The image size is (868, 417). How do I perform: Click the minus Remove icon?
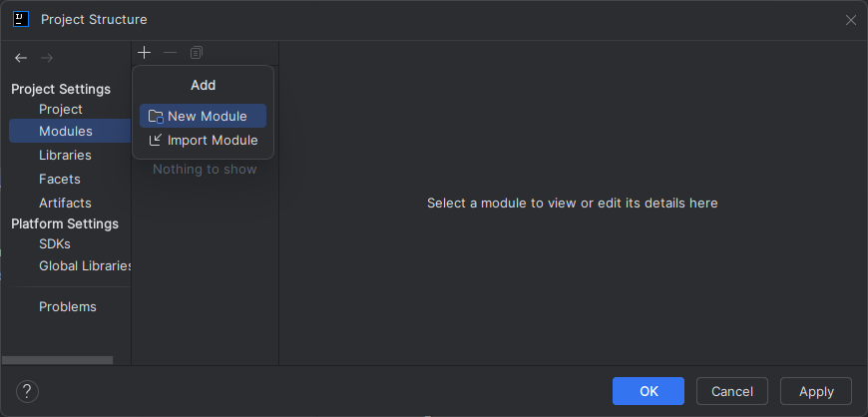[x=170, y=52]
